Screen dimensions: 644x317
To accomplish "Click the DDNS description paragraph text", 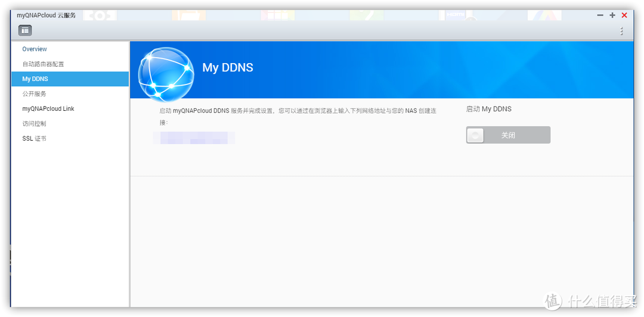I will pos(298,117).
